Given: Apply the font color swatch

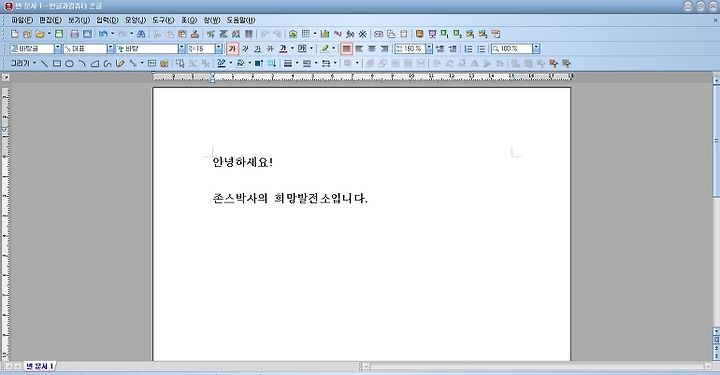Looking at the screenshot, I should tap(283, 49).
